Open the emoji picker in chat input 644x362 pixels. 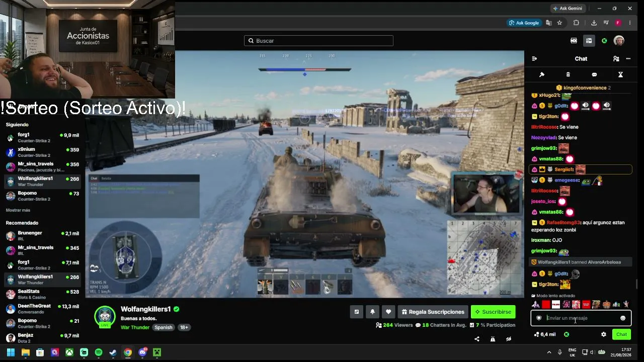tap(623, 318)
